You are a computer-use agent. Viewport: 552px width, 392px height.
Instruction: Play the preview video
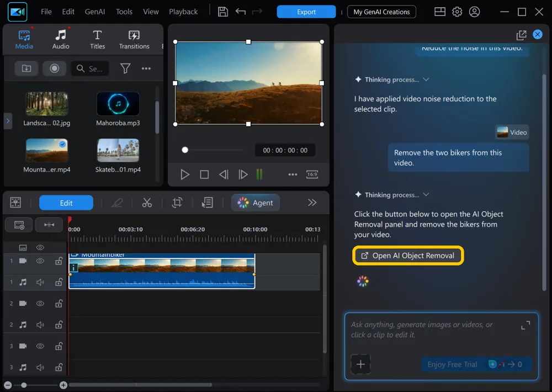pyautogui.click(x=185, y=174)
